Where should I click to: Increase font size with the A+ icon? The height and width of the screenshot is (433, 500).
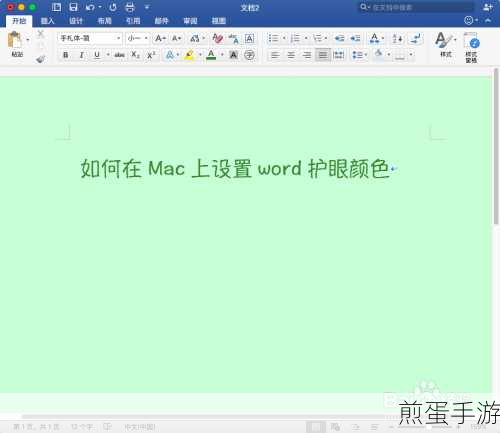click(160, 38)
